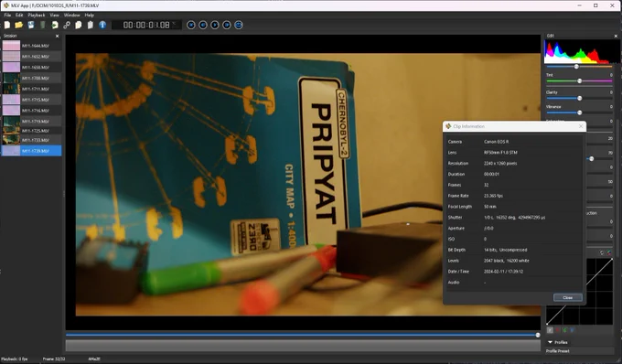Viewport: 622px width, 364px height.
Task: Click the green-arrow Export icon
Action: (55, 25)
